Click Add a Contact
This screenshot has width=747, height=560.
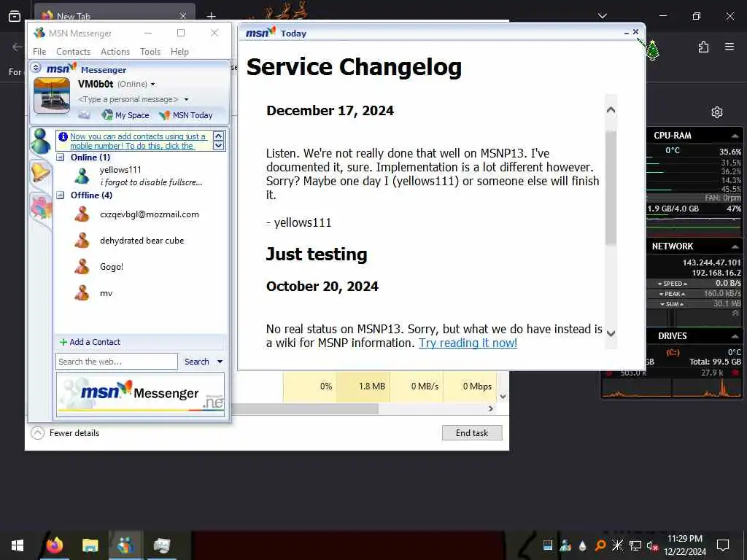(x=90, y=342)
